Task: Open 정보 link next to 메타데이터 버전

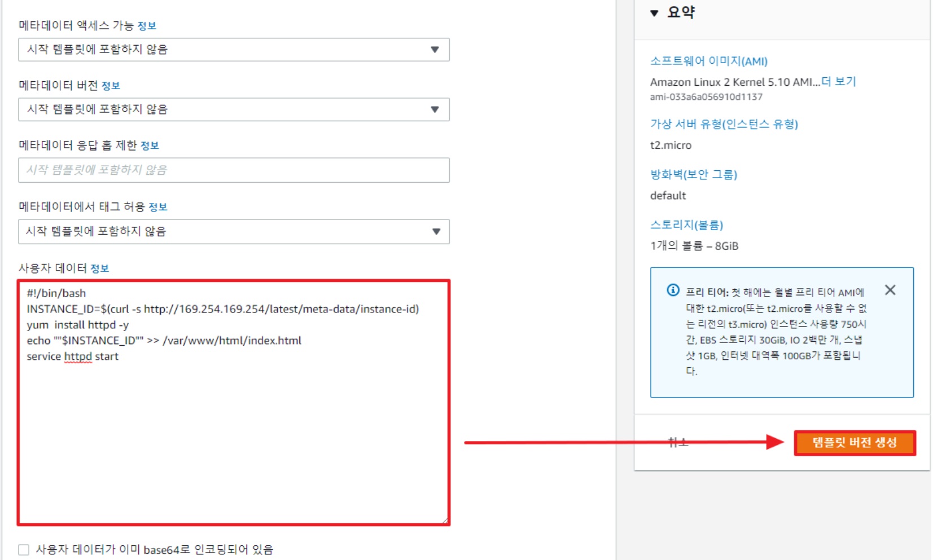Action: click(x=111, y=86)
